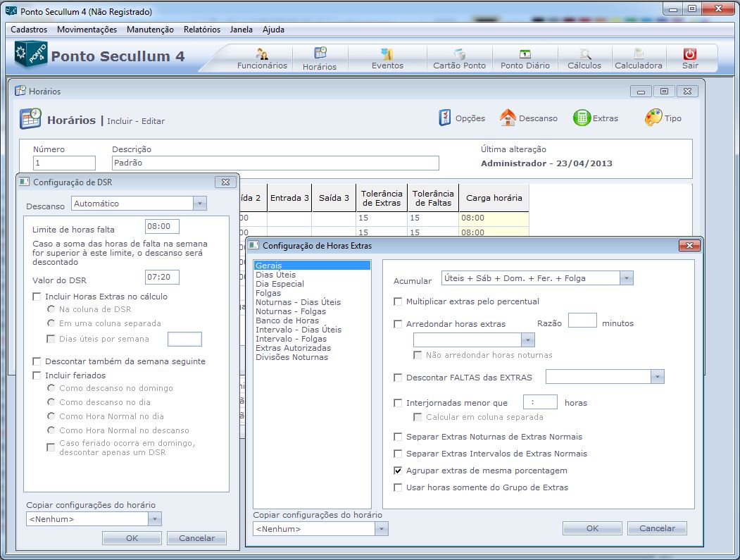The height and width of the screenshot is (560, 740).
Task: Click the Descrição field containing Padrão
Action: tap(275, 163)
